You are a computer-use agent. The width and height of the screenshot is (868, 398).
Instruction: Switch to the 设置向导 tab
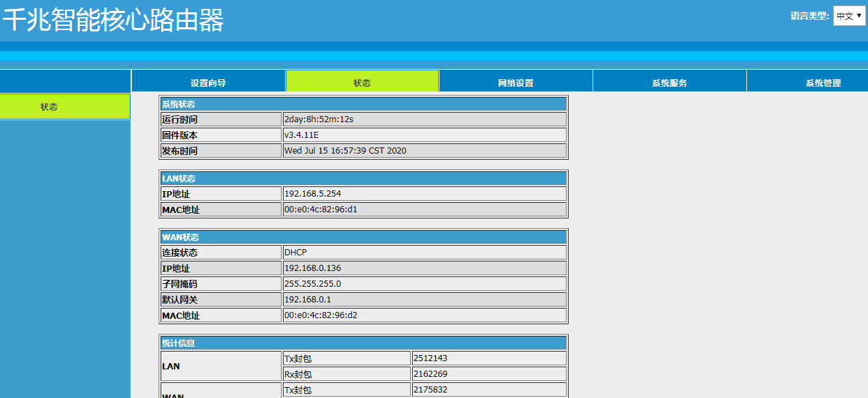pos(208,83)
